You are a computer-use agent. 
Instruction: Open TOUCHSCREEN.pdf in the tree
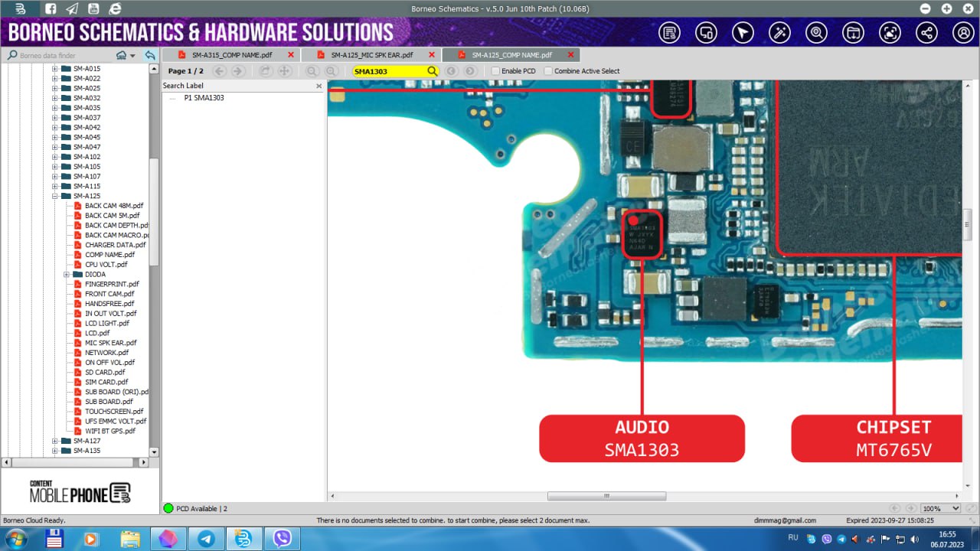(114, 412)
